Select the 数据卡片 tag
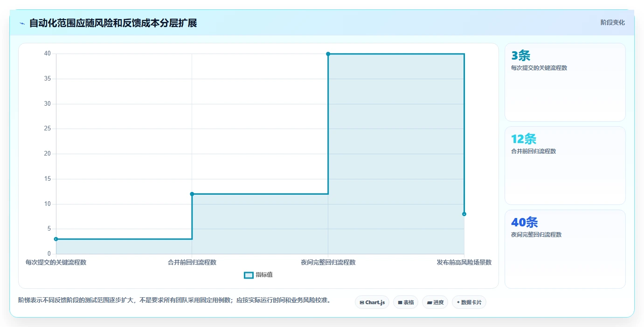 coord(469,302)
